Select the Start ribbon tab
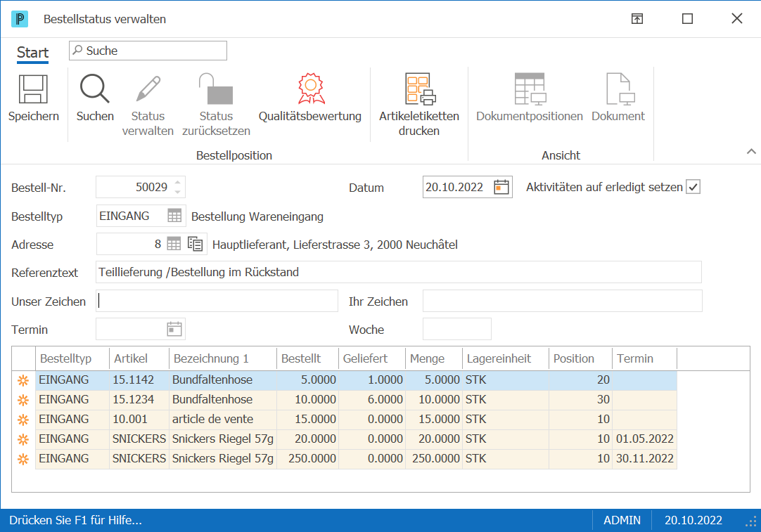Viewport: 761px width, 532px height. coord(32,53)
